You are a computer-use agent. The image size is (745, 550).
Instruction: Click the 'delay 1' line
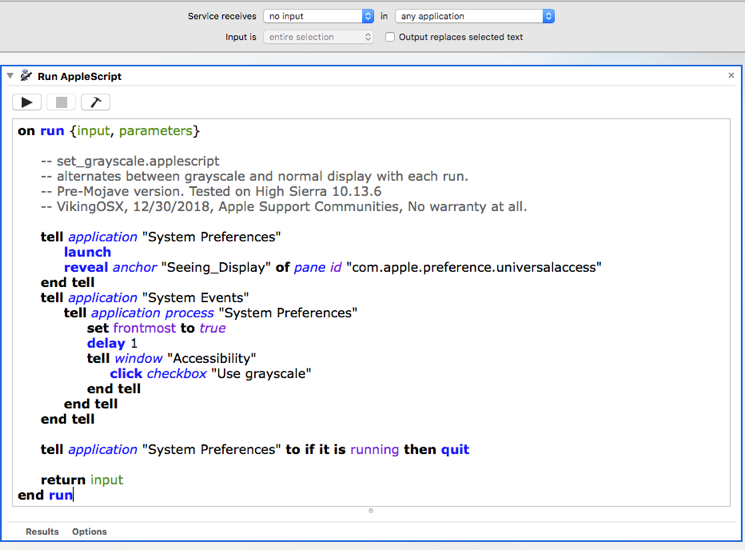(x=112, y=343)
